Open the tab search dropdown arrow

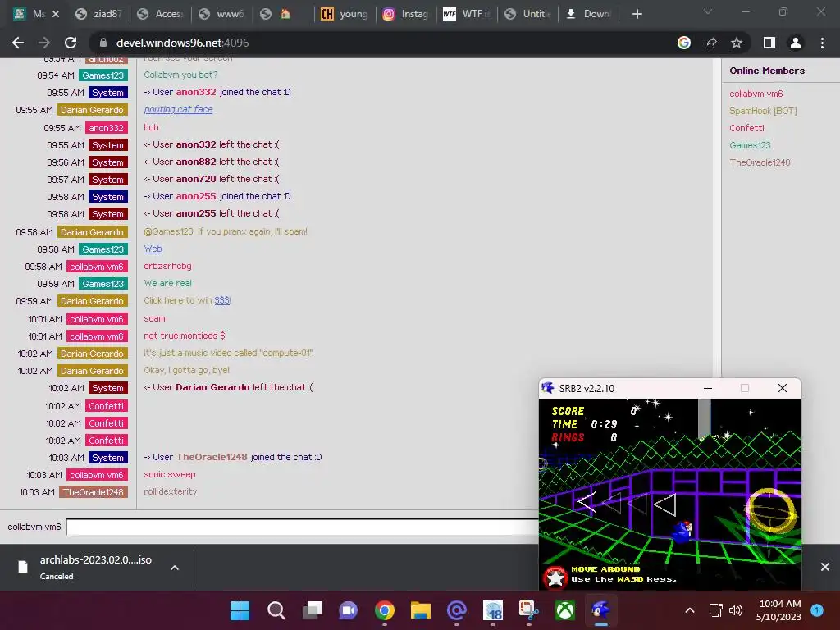coord(708,11)
